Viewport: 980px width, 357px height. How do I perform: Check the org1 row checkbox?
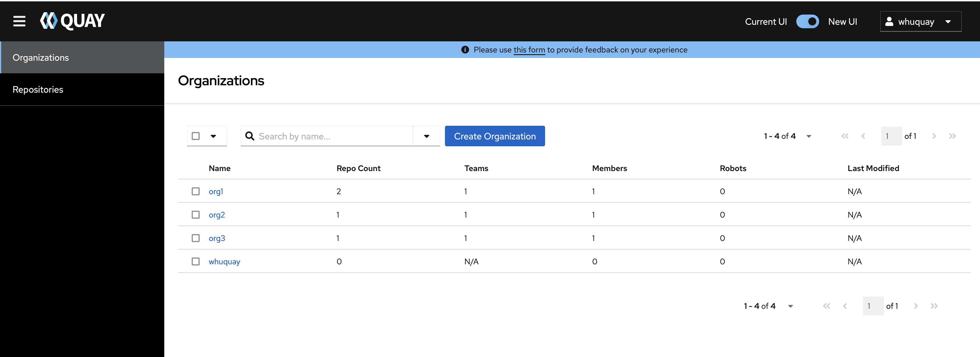click(x=196, y=191)
